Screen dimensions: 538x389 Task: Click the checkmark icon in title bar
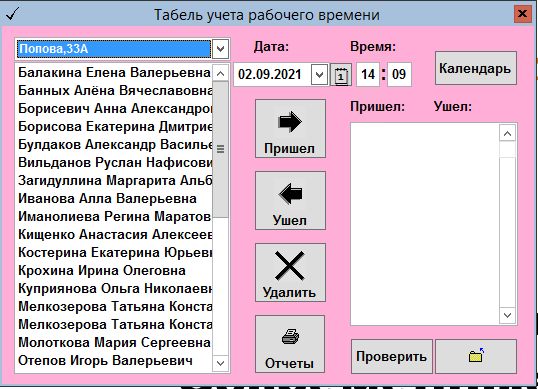coord(12,14)
